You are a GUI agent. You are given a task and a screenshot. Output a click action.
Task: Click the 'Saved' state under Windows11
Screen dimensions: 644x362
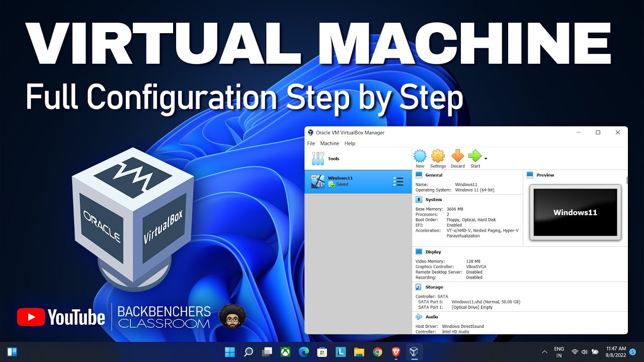pyautogui.click(x=342, y=185)
